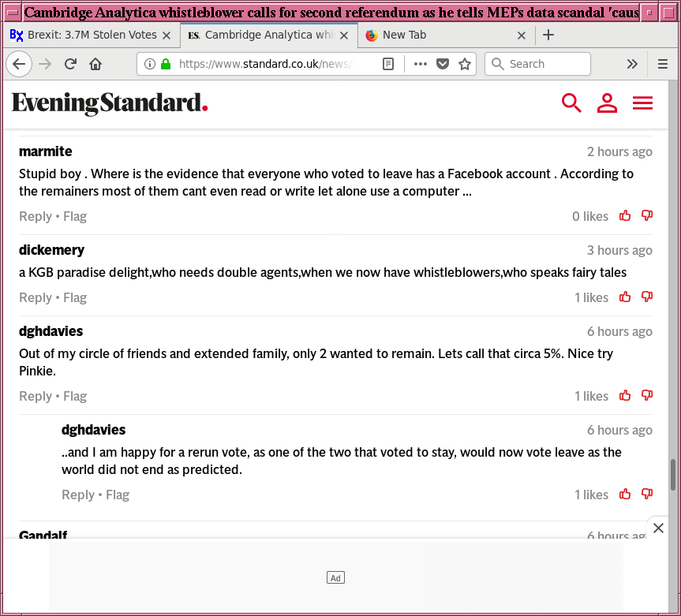Flag dghdavies' 'Out of my circle' comment

(x=75, y=396)
